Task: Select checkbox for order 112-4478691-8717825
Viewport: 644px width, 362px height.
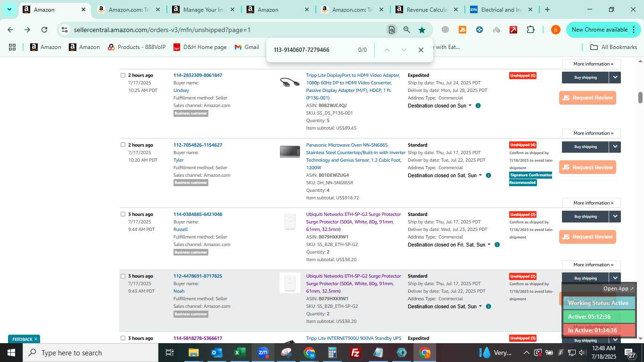Action: (123, 276)
